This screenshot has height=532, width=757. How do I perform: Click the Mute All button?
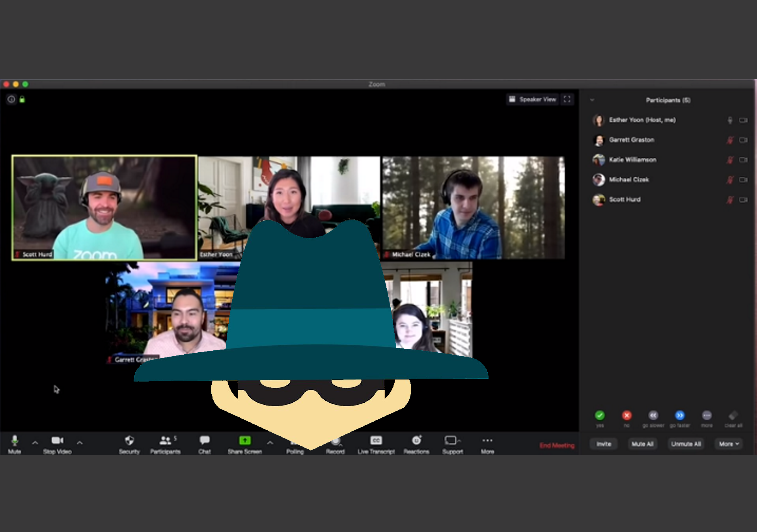642,444
